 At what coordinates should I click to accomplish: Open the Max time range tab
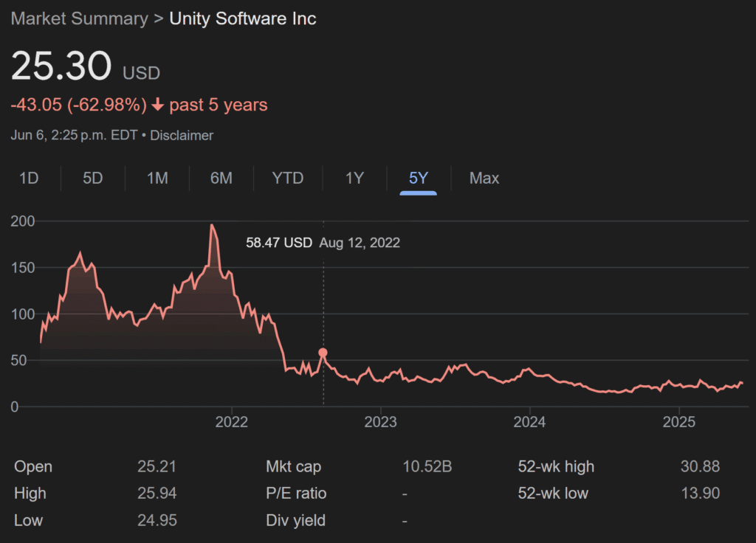[x=484, y=179]
